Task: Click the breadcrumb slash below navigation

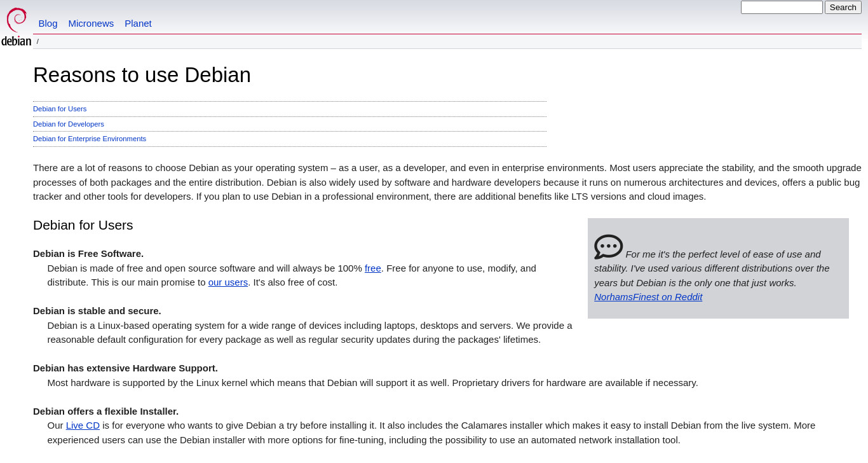Action: 37,41
